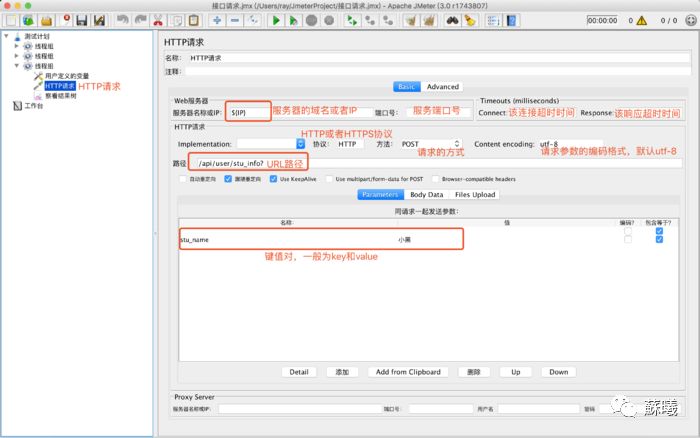Select 用户定义的变量 in the tree
This screenshot has width=700, height=438.
click(67, 76)
